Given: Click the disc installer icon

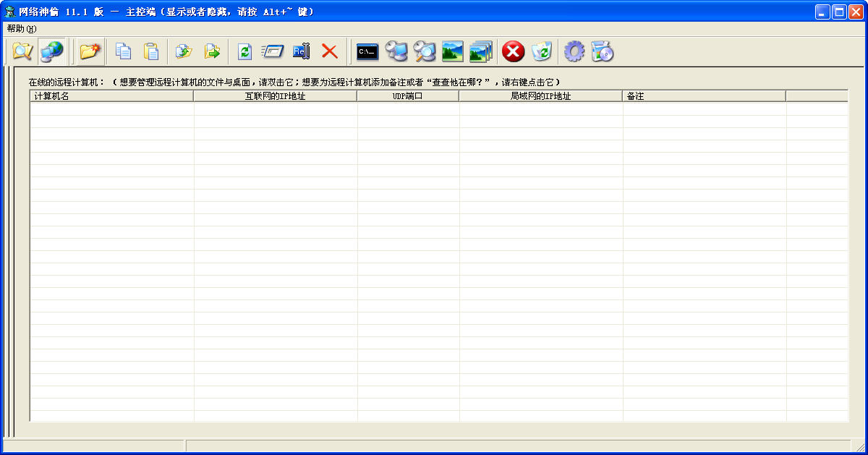Looking at the screenshot, I should [x=603, y=51].
